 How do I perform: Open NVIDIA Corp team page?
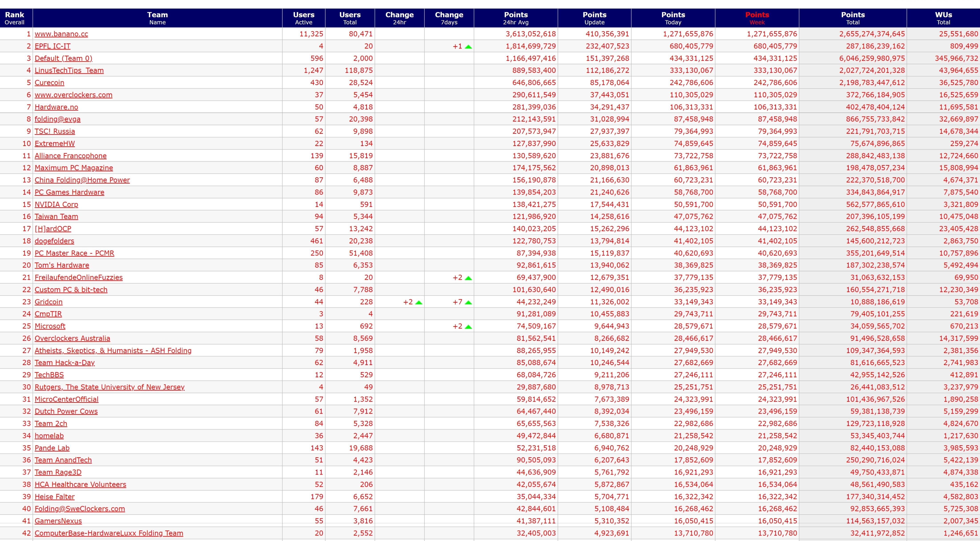click(x=56, y=204)
